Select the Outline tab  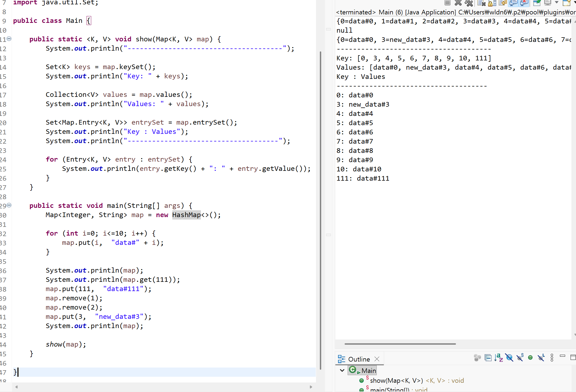point(359,359)
